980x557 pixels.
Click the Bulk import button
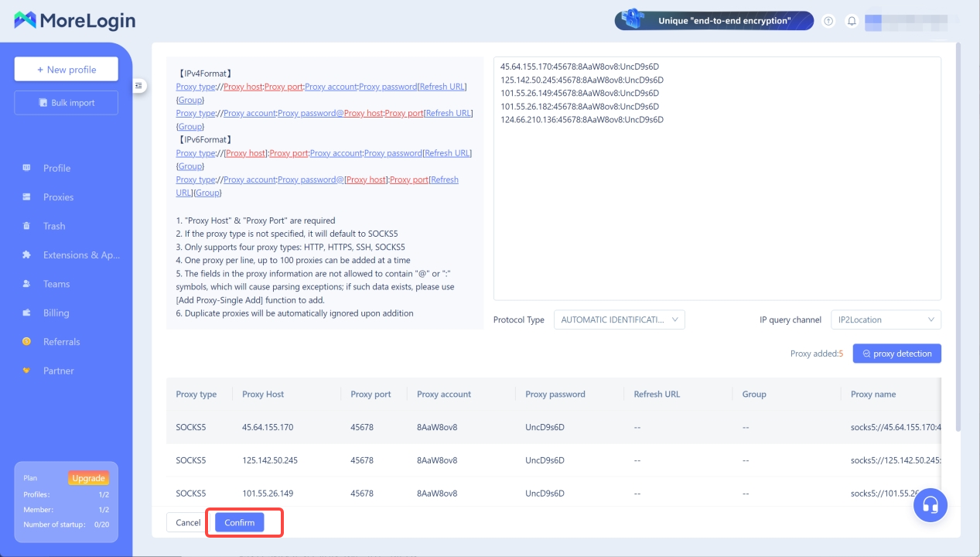click(x=66, y=103)
